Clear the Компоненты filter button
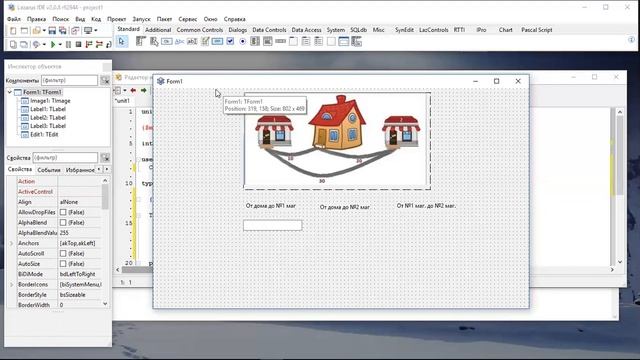The image size is (640, 360). [x=105, y=80]
